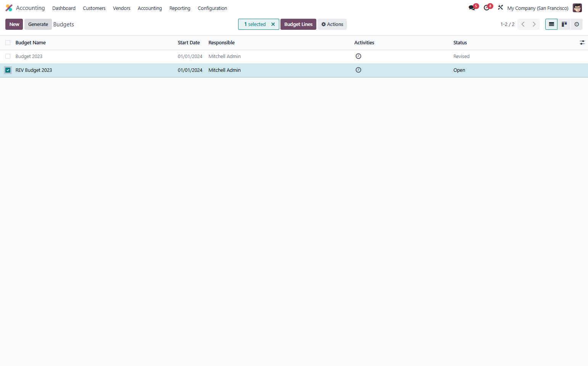The image size is (588, 366).
Task: Open the user avatar menu
Action: (577, 8)
